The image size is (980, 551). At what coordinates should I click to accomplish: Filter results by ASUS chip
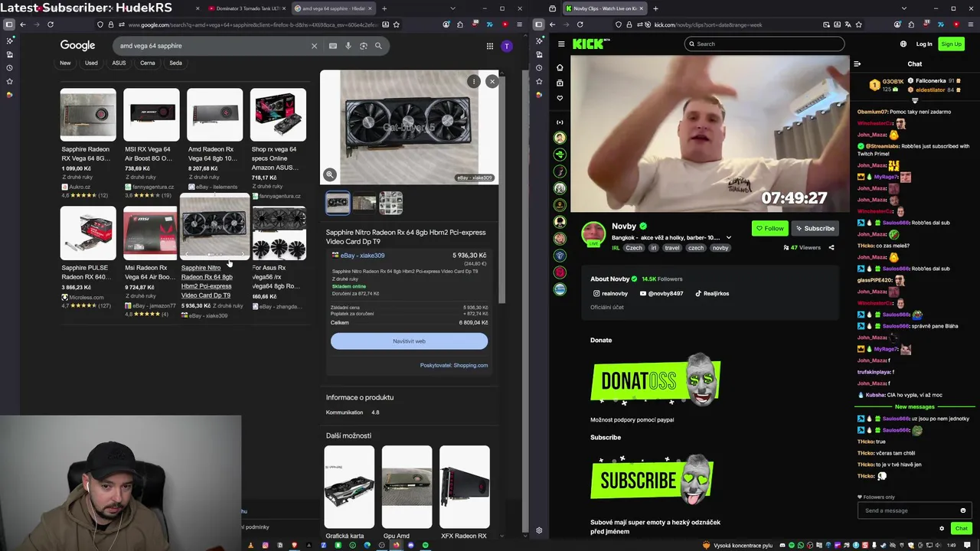tap(119, 63)
